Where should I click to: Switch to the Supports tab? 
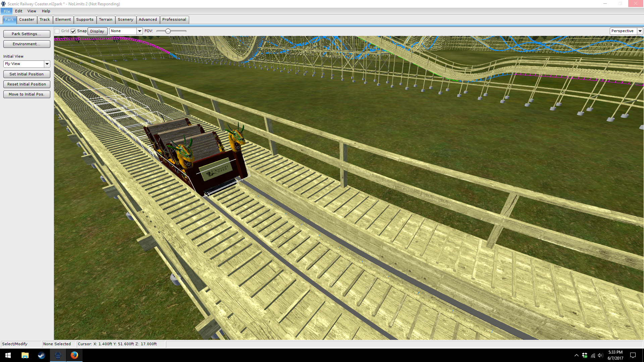(85, 19)
